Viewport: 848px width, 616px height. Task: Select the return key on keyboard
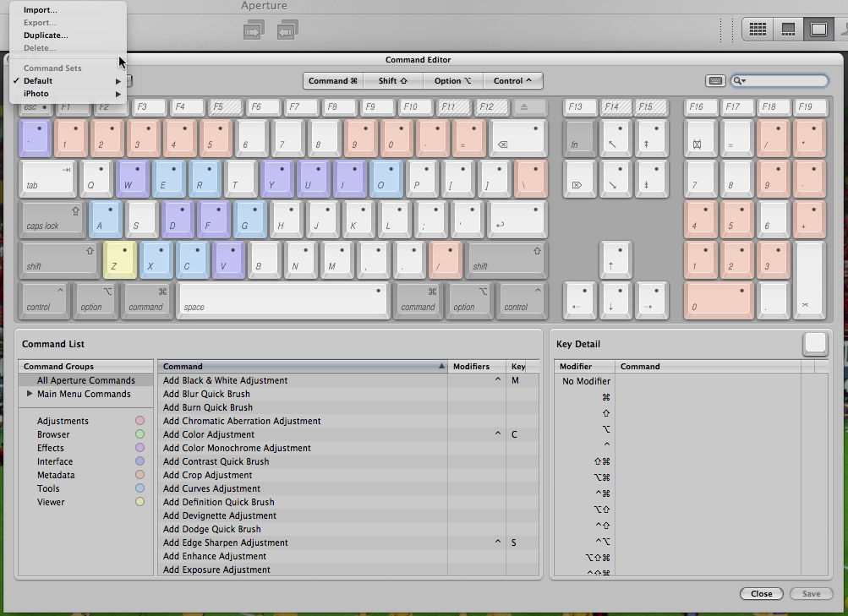(x=517, y=220)
